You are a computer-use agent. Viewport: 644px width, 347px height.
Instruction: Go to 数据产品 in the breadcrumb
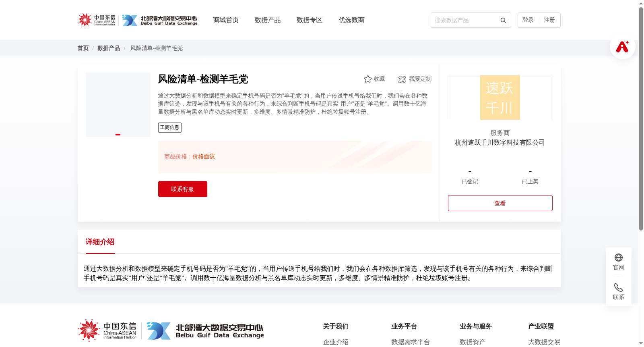pos(109,48)
